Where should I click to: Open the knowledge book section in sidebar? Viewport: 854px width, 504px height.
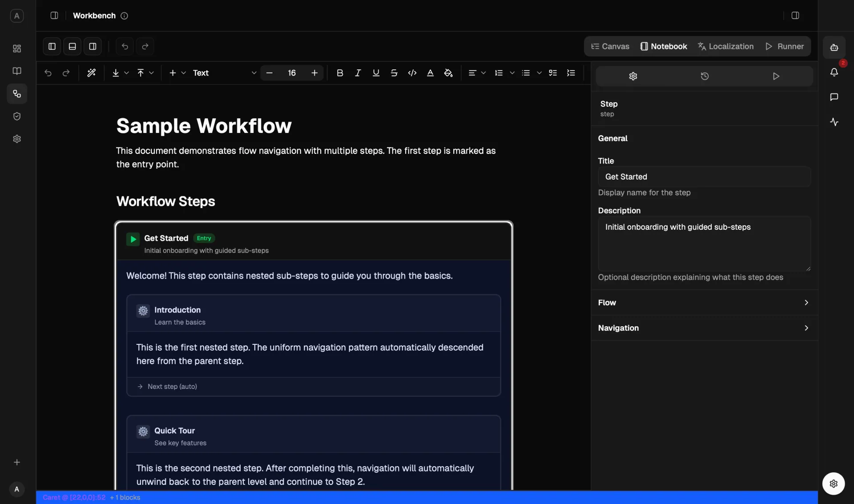16,71
